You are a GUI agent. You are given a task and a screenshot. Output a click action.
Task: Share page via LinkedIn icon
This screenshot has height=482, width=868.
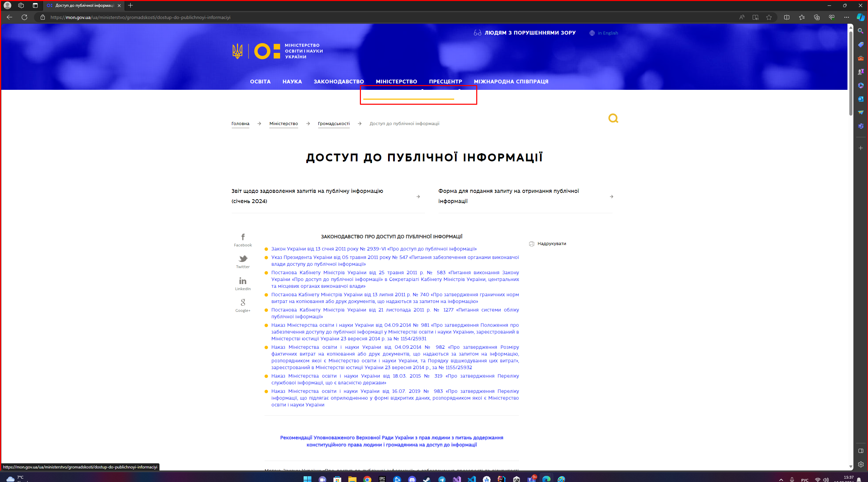[243, 281]
